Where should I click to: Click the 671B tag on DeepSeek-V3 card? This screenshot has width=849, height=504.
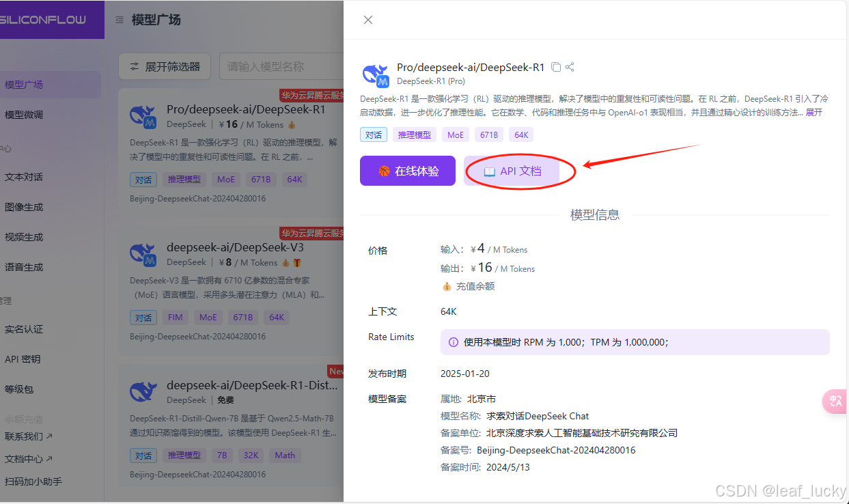(242, 318)
